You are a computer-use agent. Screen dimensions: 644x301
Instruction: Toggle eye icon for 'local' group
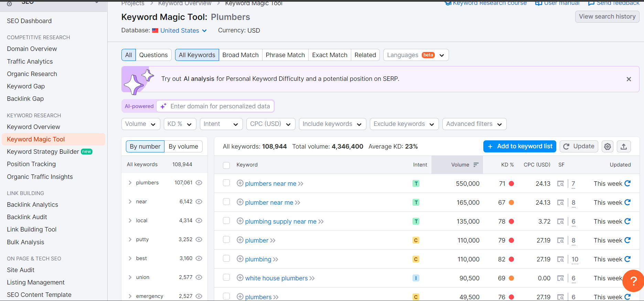[199, 221]
